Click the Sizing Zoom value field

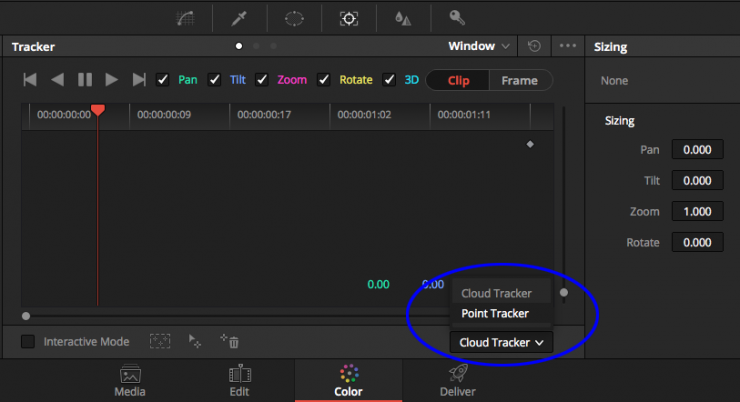coord(697,211)
